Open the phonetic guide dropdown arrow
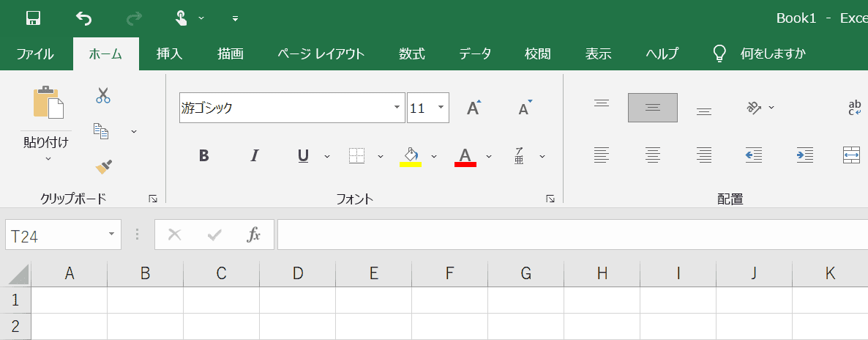Screen dimensions: 868x340 click(x=542, y=156)
